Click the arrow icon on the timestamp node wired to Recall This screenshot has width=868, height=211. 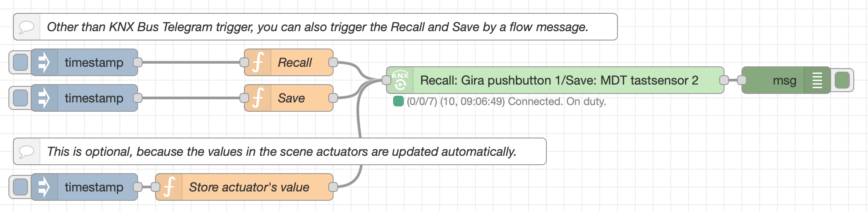coord(44,62)
